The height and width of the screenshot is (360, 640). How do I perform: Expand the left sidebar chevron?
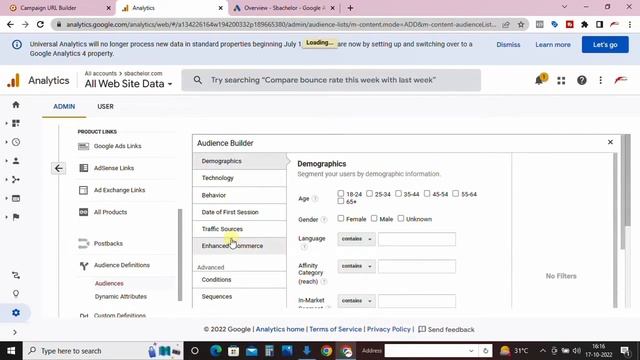[x=15, y=332]
